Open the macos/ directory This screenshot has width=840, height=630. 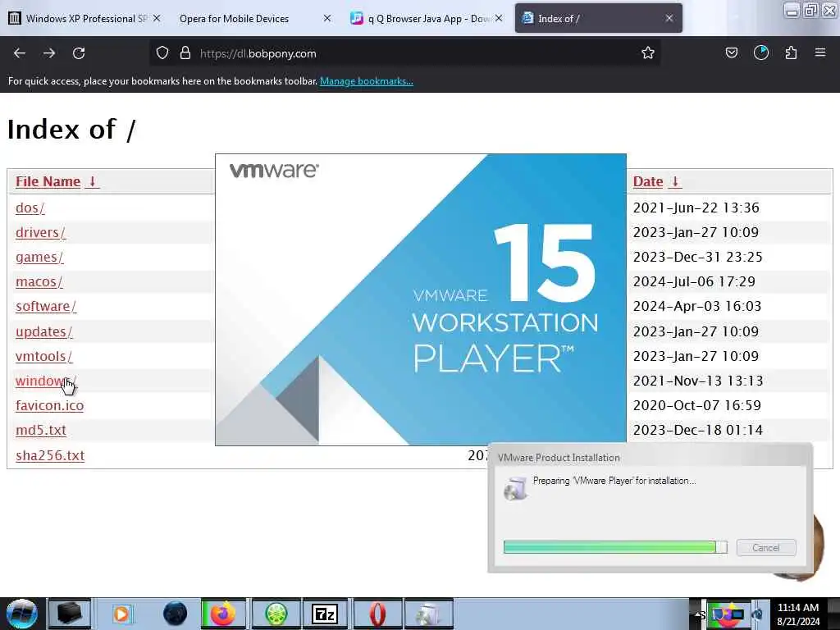click(x=39, y=282)
